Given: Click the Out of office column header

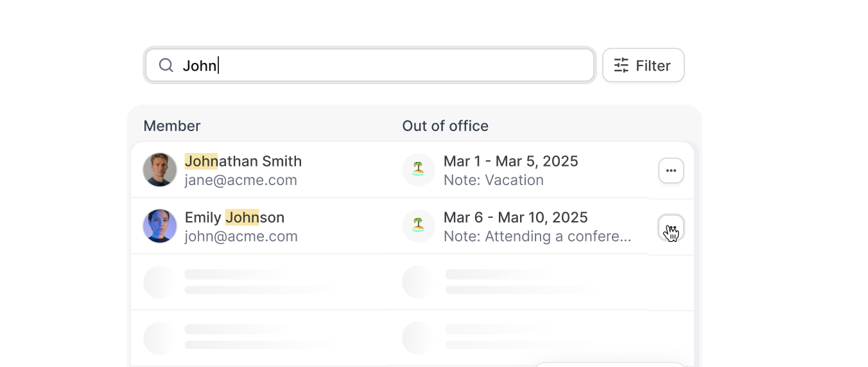Looking at the screenshot, I should [x=445, y=126].
